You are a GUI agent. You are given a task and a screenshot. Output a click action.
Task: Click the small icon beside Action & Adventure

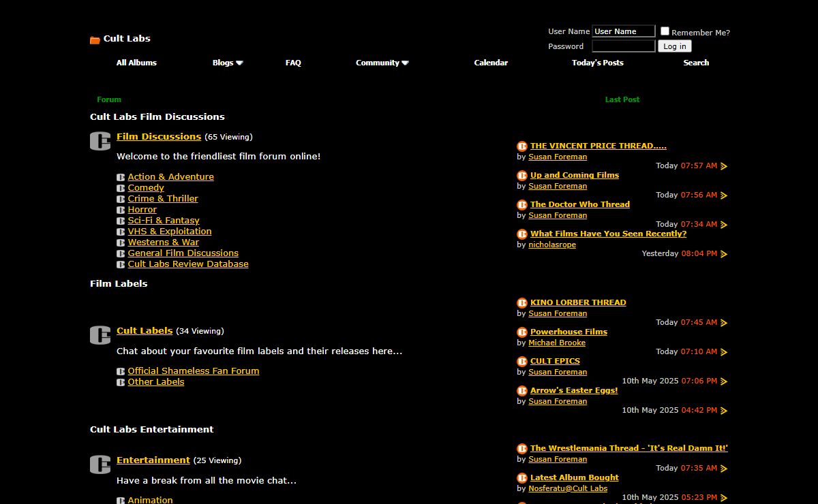click(x=121, y=178)
